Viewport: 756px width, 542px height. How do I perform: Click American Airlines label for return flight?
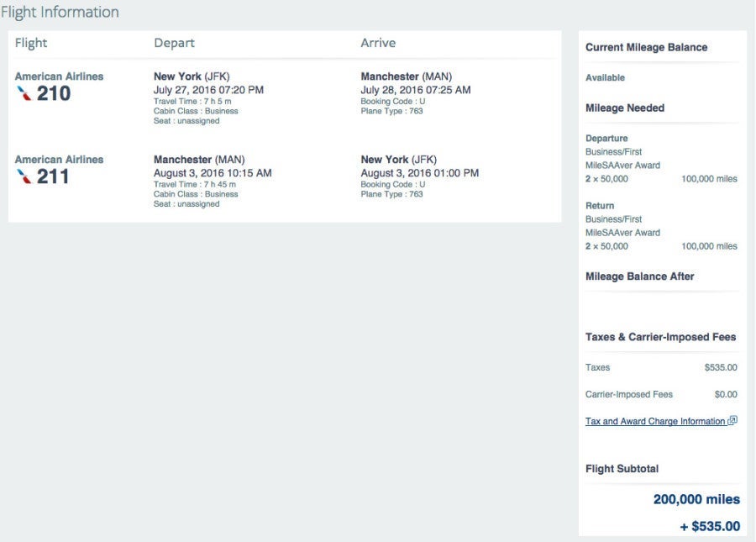pos(59,160)
